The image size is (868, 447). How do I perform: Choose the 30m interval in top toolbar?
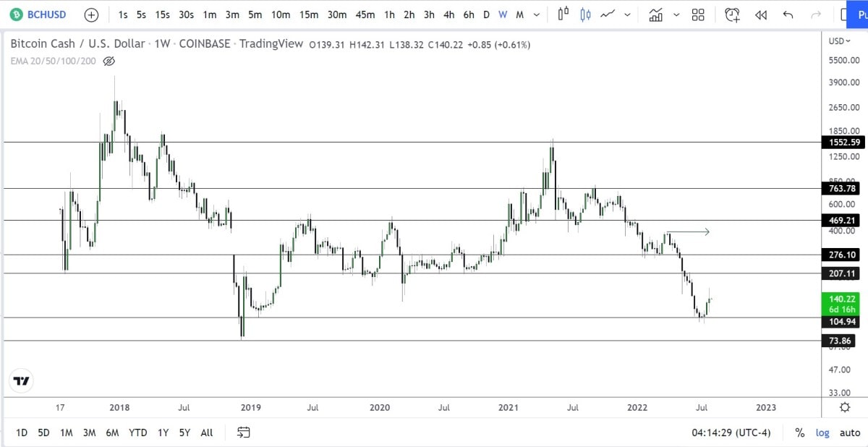[x=337, y=14]
